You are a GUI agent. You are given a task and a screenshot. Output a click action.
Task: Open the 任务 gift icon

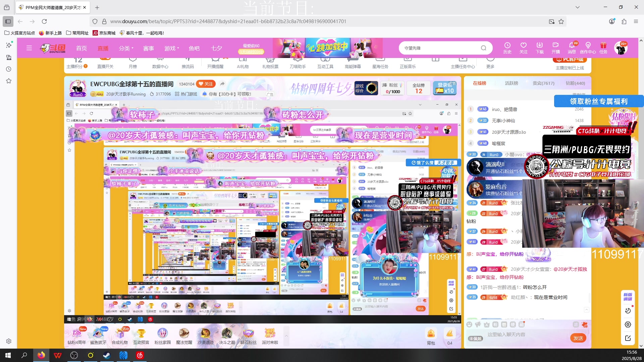pos(603,48)
